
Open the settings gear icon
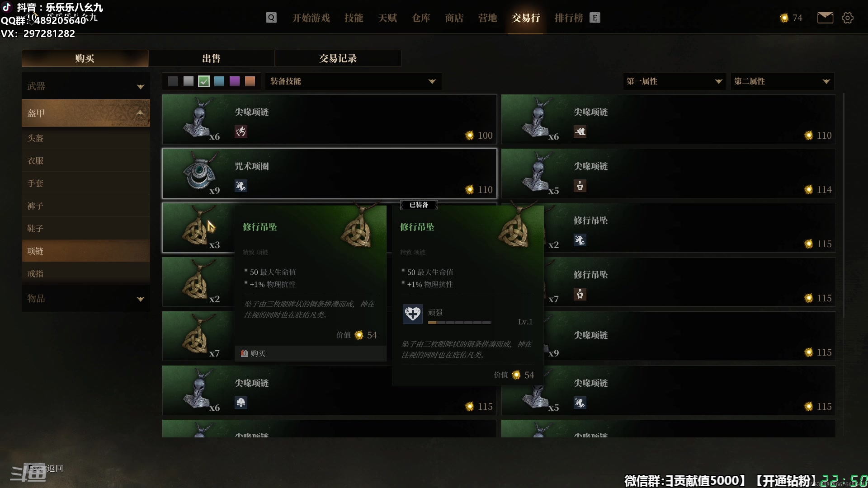point(848,18)
